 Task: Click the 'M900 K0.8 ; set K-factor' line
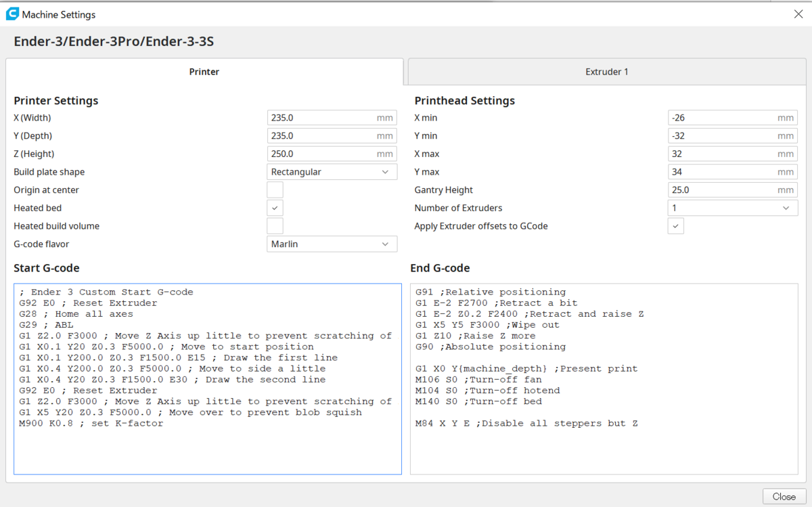[x=91, y=423]
